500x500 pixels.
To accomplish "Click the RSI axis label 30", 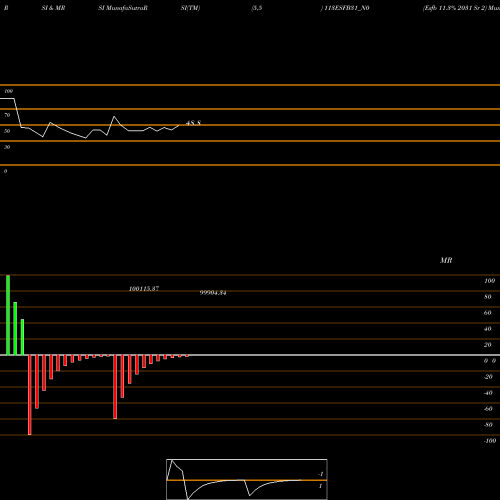I will (7, 147).
